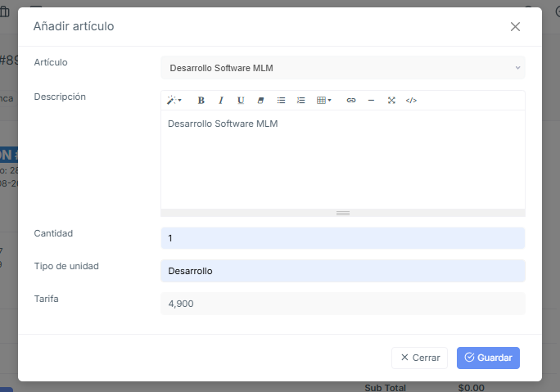This screenshot has width=560, height=392.
Task: Click the Tarifa field label
Action: tap(46, 299)
